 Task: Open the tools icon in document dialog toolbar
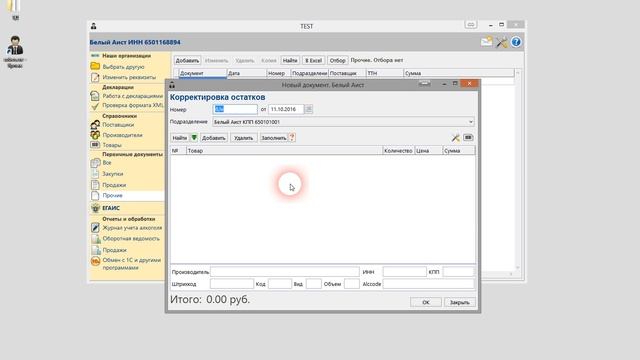pyautogui.click(x=456, y=138)
